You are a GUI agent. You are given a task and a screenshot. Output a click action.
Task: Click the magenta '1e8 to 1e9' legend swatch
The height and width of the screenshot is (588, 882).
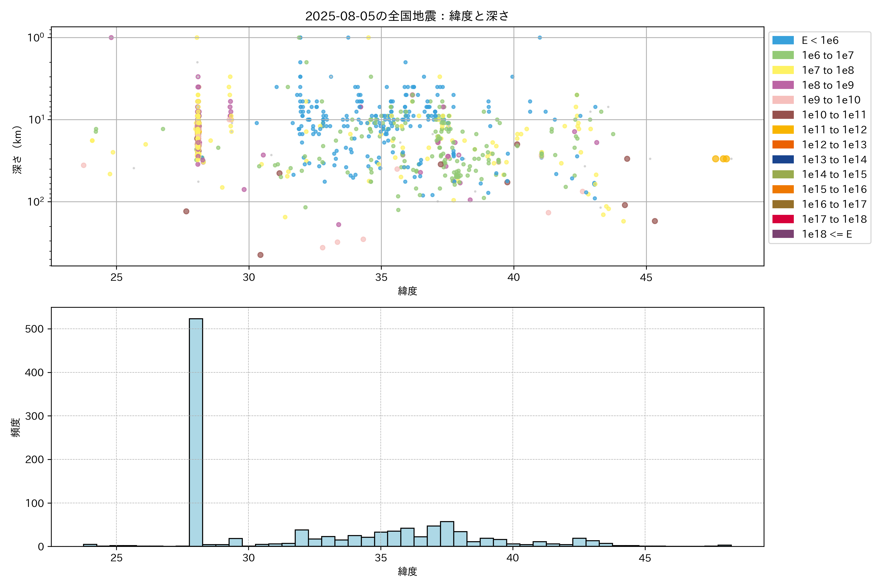783,85
